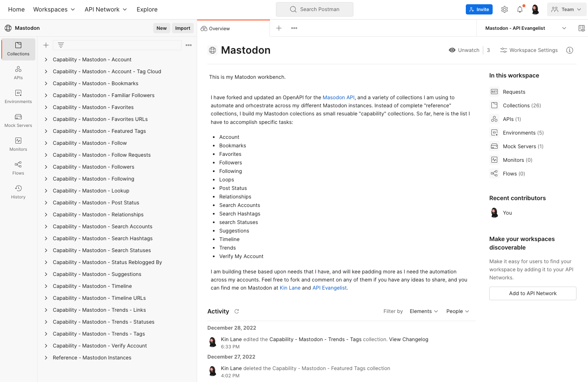Toggle Unwatch on the workspace
The width and height of the screenshot is (588, 382).
464,50
